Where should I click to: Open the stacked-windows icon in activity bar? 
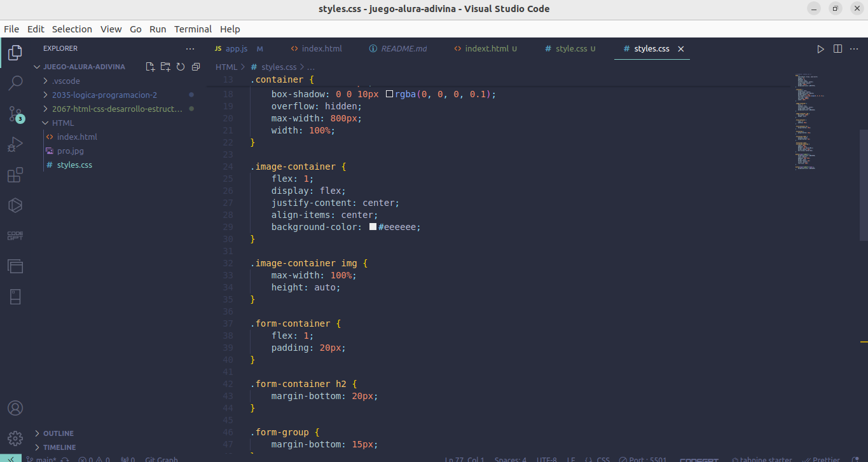point(15,266)
